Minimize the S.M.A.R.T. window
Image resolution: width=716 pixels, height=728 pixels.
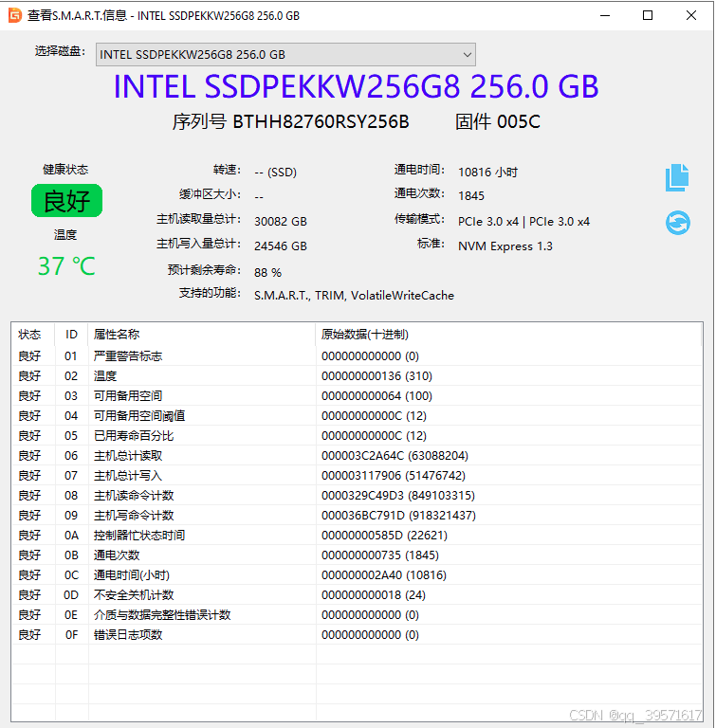[604, 15]
